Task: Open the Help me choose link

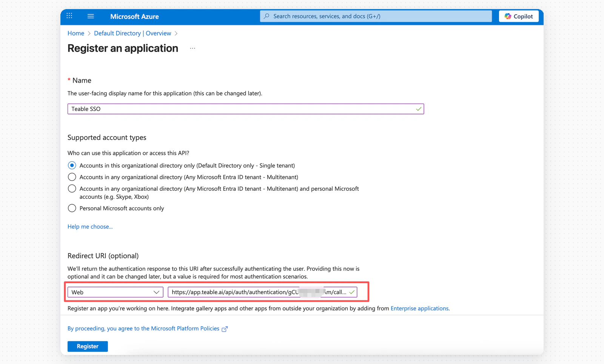Action: [90, 227]
